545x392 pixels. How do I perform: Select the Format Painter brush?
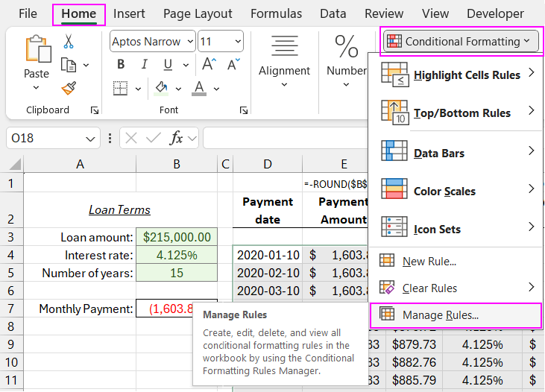tap(69, 88)
